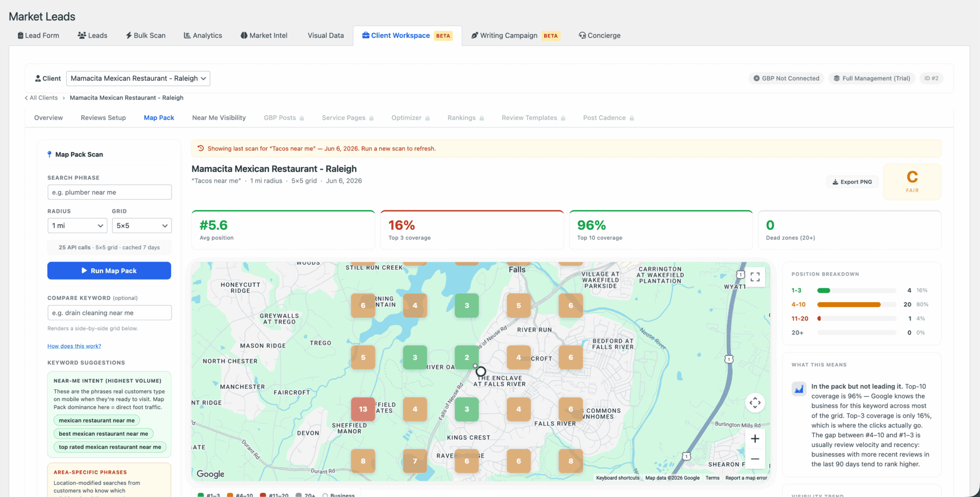
Task: Open the map Terms link
Action: (713, 478)
